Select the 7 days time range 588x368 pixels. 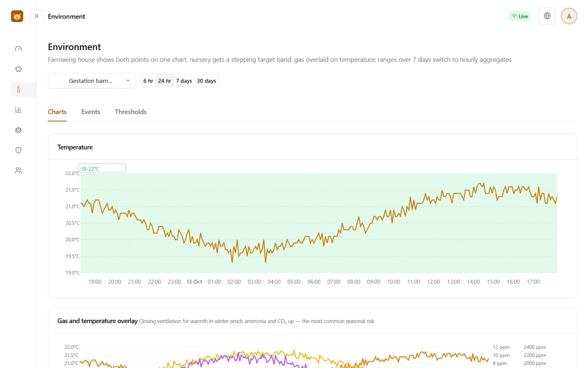[184, 81]
